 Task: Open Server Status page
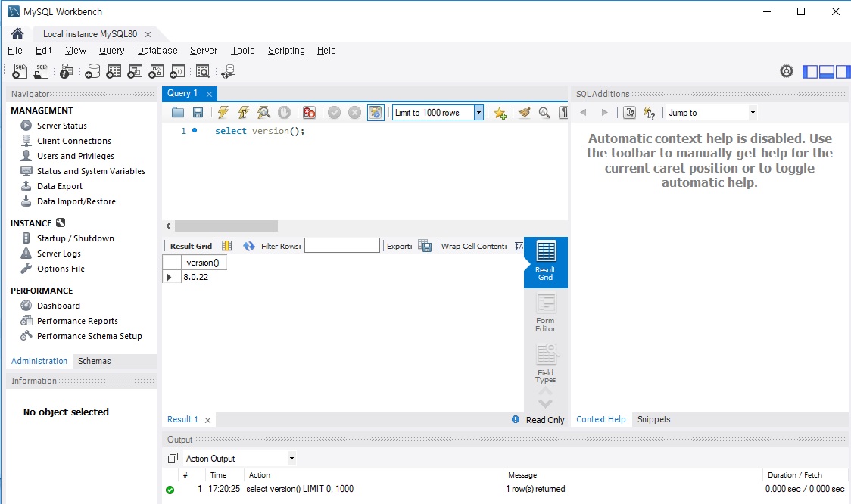(x=62, y=126)
